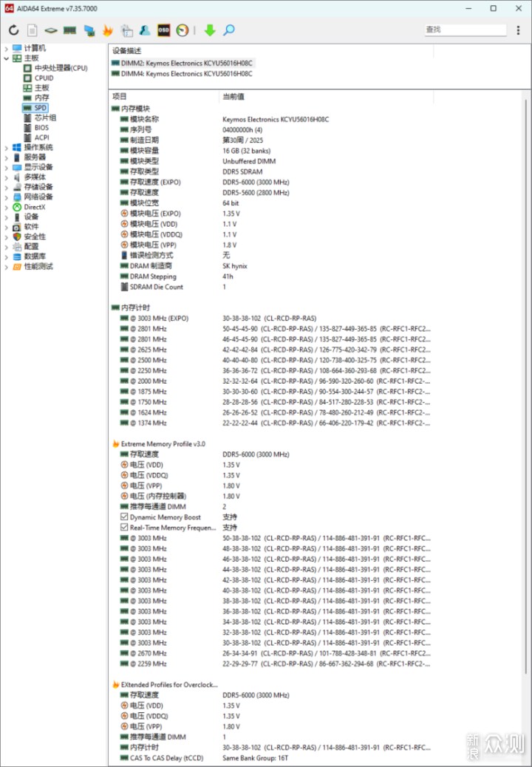The height and width of the screenshot is (767, 532).
Task: Open the sensor gauge toolbar icon
Action: point(182,30)
